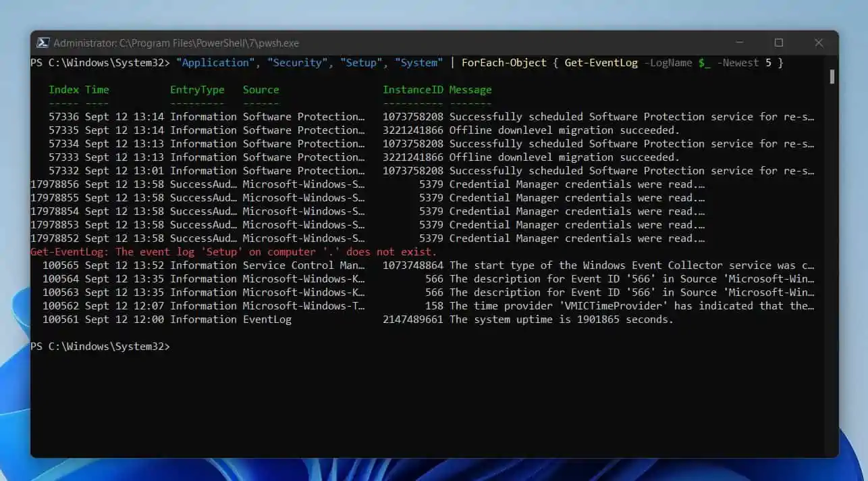Click the event row with index 57336
The width and height of the screenshot is (868, 481).
pyautogui.click(x=405, y=117)
